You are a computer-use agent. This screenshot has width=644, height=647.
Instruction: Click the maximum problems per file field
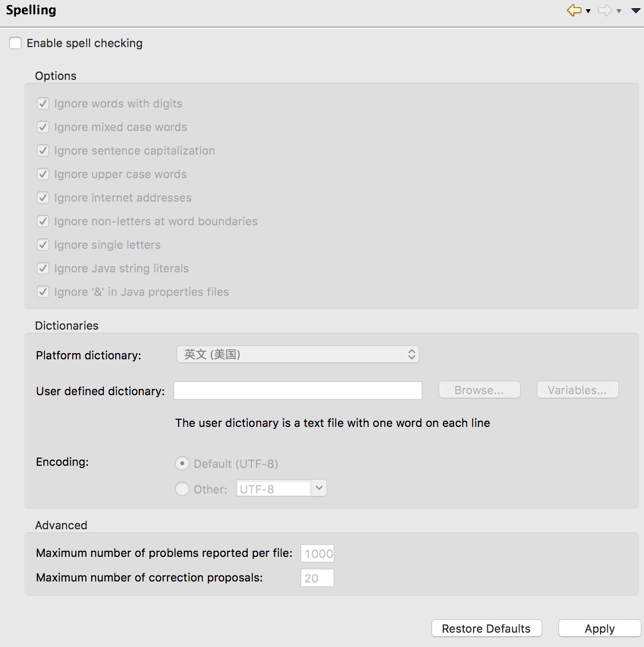pos(317,553)
